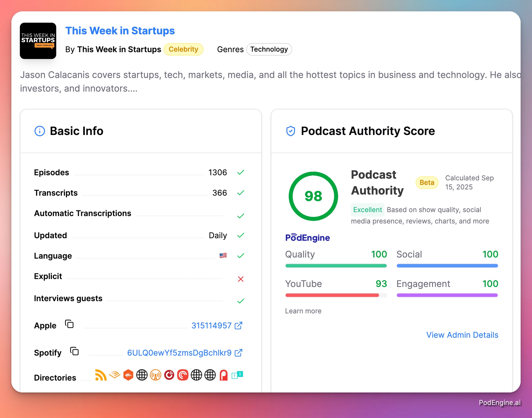Copy the Spotify podcast ID
Image resolution: width=532 pixels, height=418 pixels.
click(74, 351)
